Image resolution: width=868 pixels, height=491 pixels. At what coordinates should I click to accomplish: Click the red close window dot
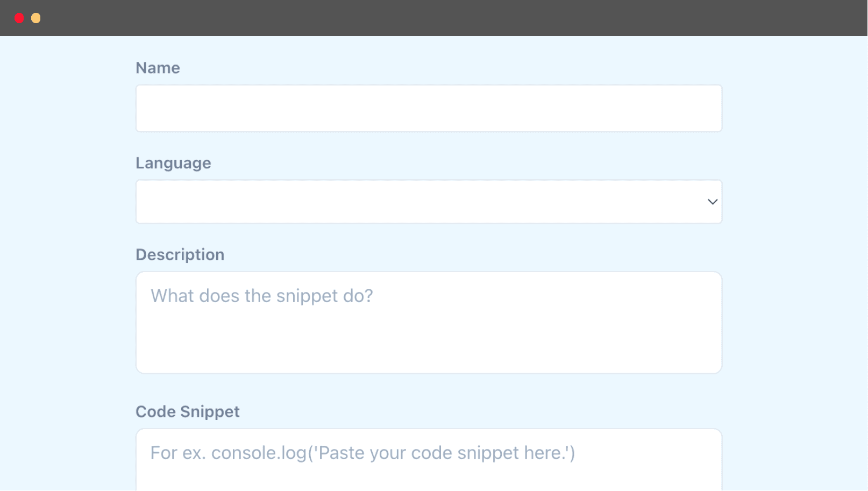[x=19, y=18]
